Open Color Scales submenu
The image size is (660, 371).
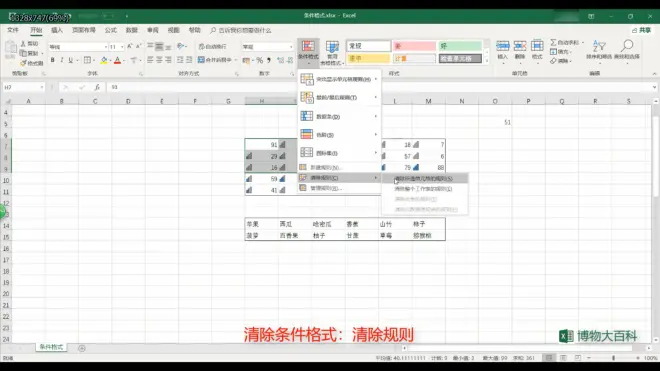coord(339,135)
